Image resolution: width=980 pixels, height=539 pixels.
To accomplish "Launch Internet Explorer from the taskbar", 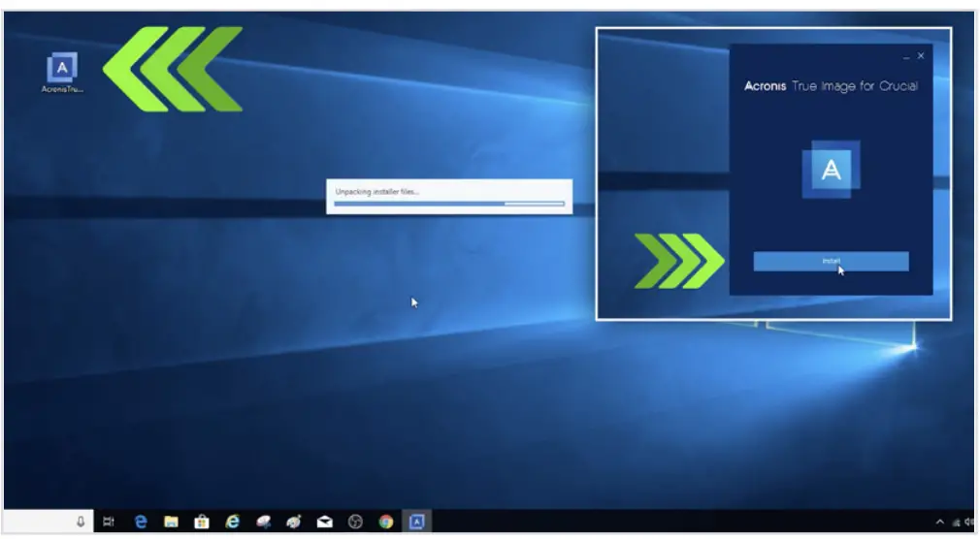I will [233, 522].
